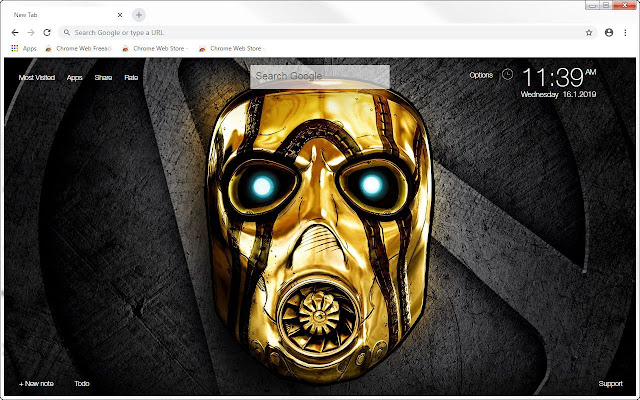The width and height of the screenshot is (640, 400).
Task: Open the second Chrome Web Store bookmark
Action: click(155, 49)
